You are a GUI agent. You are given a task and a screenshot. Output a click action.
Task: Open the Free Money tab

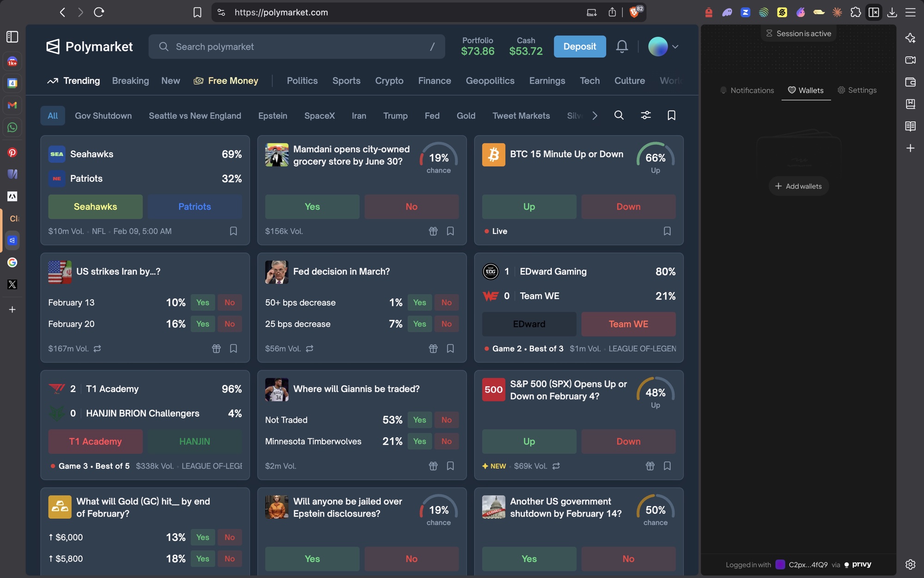(x=226, y=80)
